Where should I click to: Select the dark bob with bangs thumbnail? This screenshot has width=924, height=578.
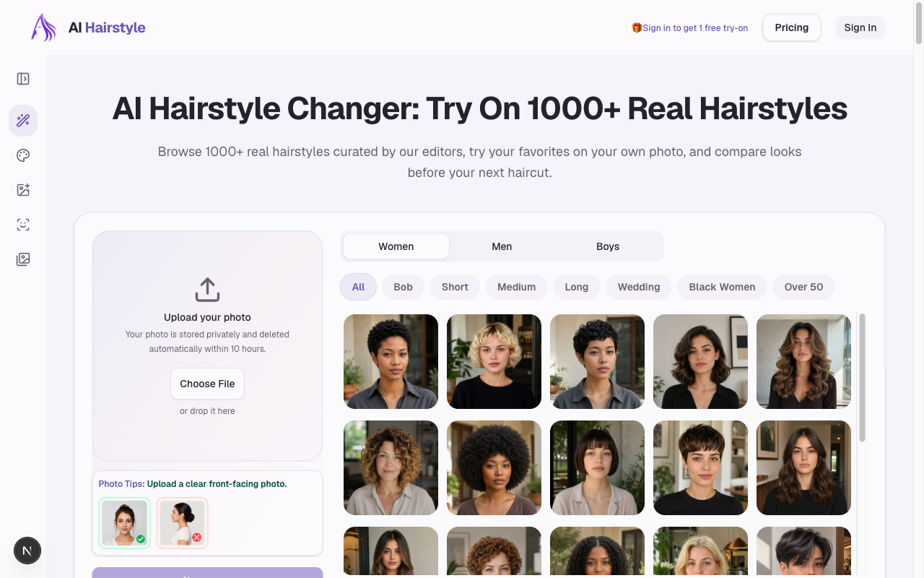[x=597, y=467]
